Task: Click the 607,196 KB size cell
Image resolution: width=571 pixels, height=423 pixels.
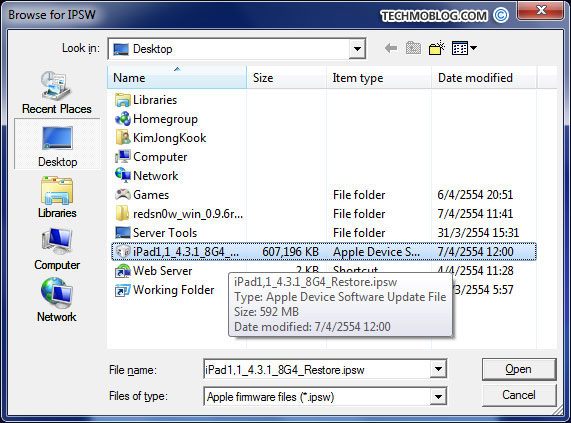Action: pos(290,252)
